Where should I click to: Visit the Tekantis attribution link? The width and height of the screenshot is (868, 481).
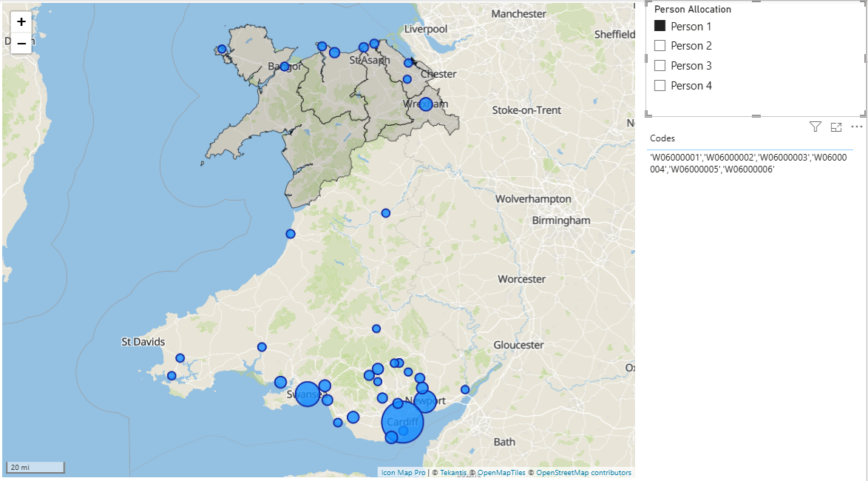(x=454, y=473)
